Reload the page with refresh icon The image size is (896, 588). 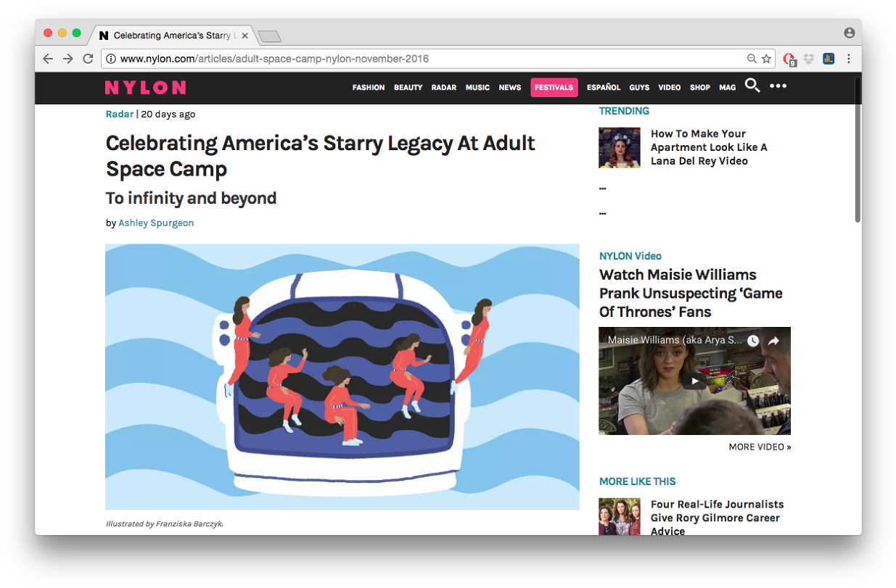click(88, 59)
